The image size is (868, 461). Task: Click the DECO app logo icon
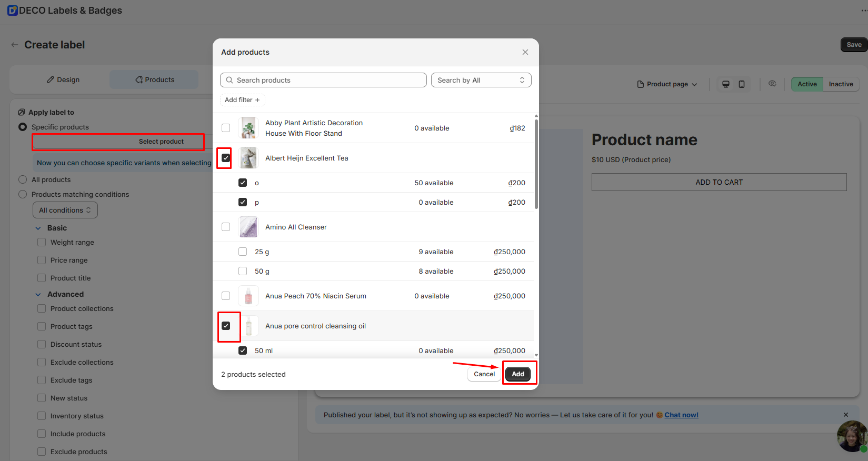pyautogui.click(x=13, y=11)
